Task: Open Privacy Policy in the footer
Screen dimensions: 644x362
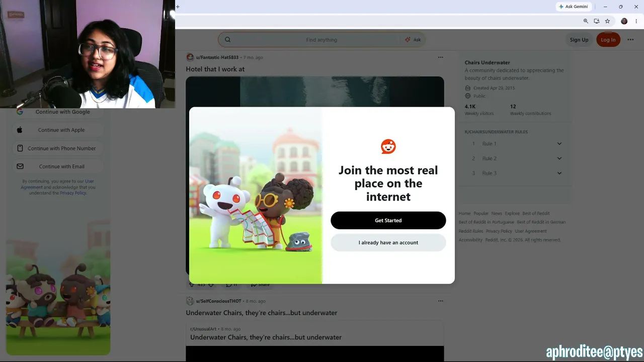Action: 499,231
